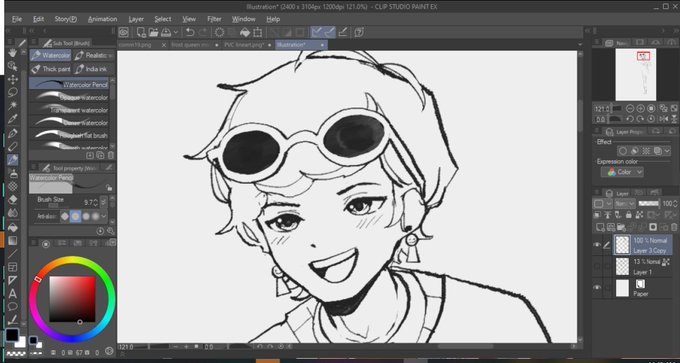Image resolution: width=680 pixels, height=363 pixels.
Task: Select the Auto select magic wand tool
Action: [x=13, y=105]
